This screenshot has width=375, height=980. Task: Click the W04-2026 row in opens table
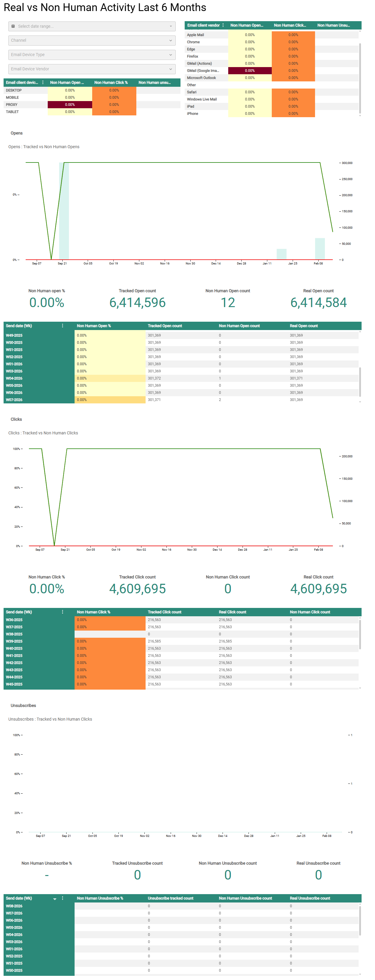(x=14, y=378)
